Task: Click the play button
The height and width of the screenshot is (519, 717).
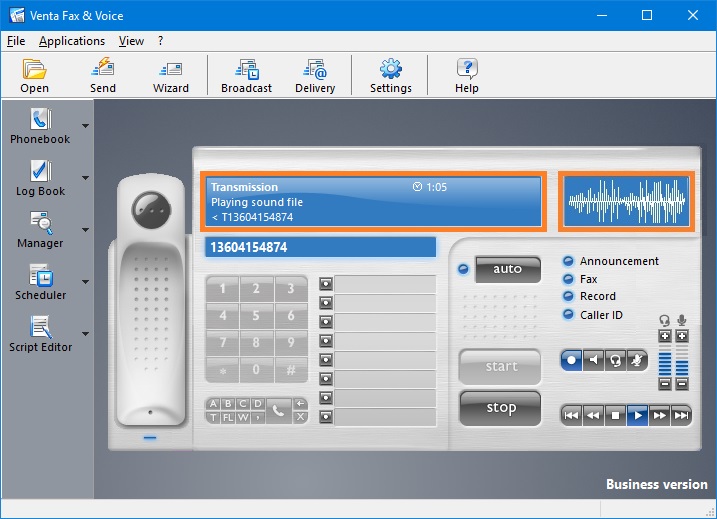Action: point(637,415)
